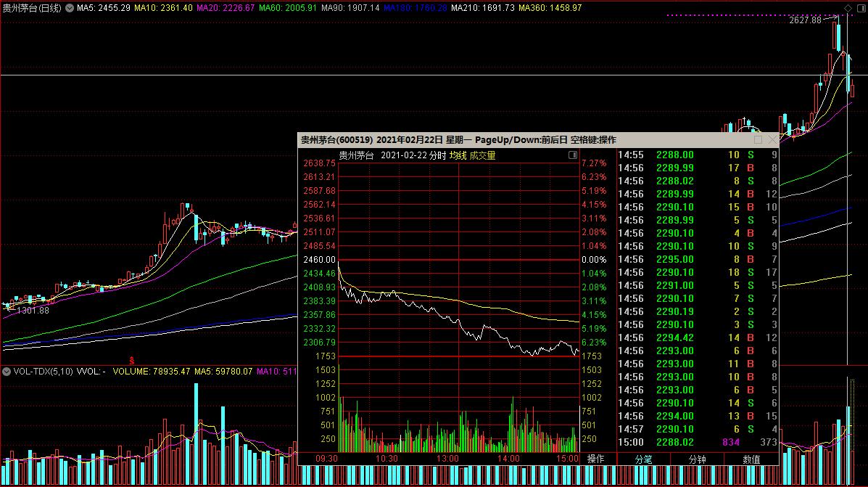Click the 2638.75 price axis label
This screenshot has width=868, height=487.
pos(319,163)
